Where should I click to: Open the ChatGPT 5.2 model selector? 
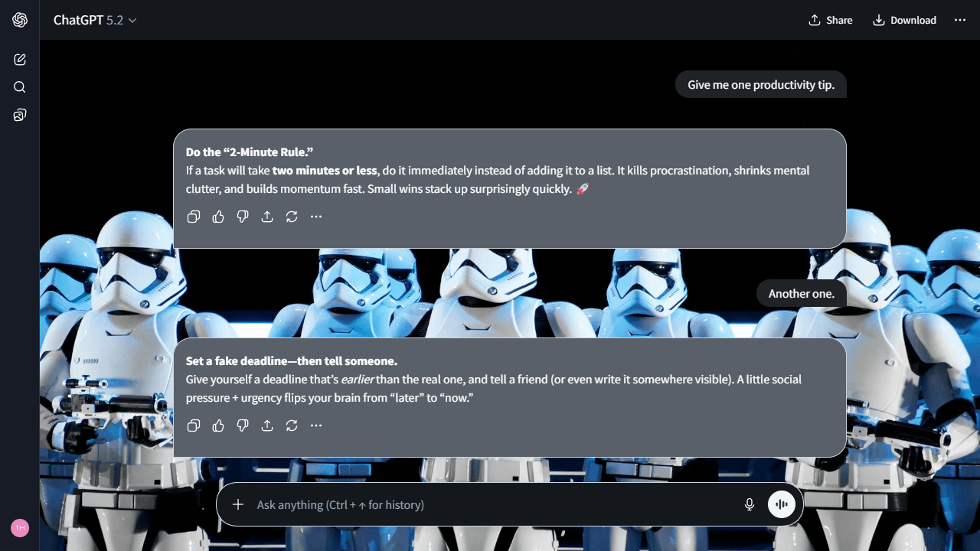(95, 20)
